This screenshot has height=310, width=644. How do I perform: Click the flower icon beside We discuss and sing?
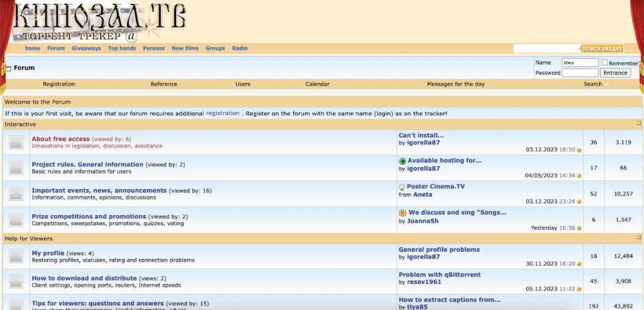coord(402,213)
